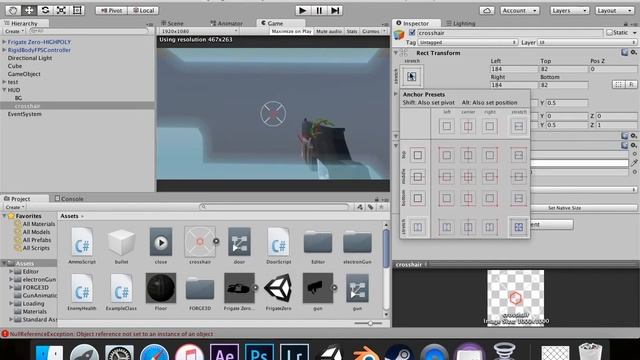Open Safari from the dock
The width and height of the screenshot is (640, 360).
click(154, 353)
